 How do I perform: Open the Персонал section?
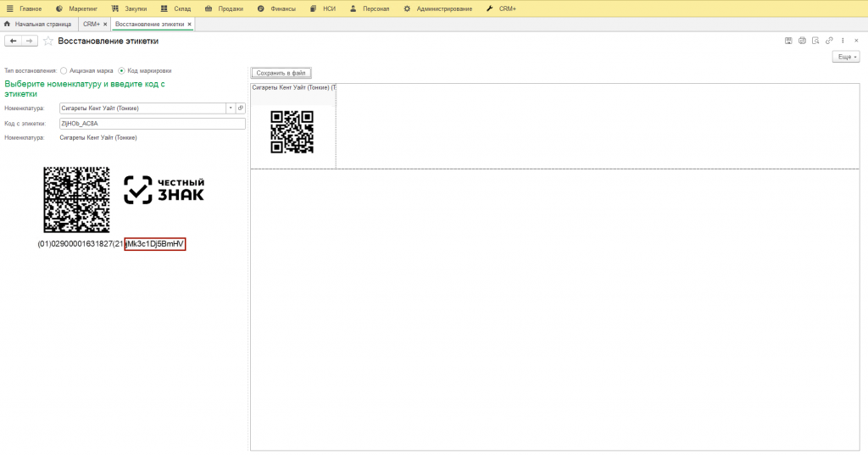370,8
